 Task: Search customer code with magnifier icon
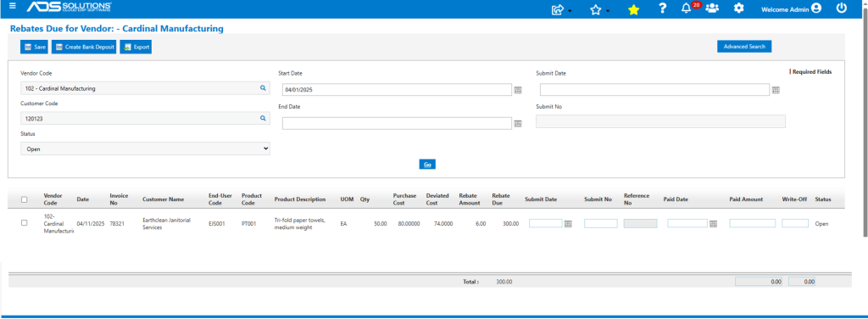coord(263,118)
